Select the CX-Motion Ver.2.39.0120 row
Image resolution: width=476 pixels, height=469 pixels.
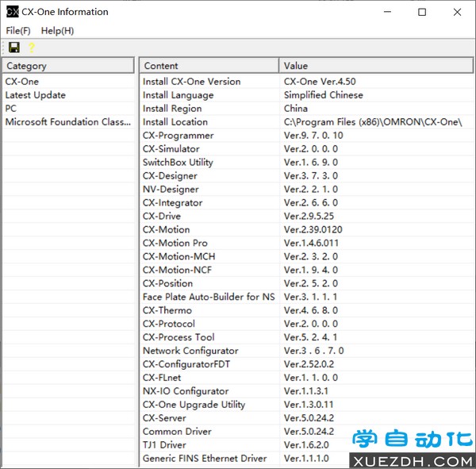306,229
